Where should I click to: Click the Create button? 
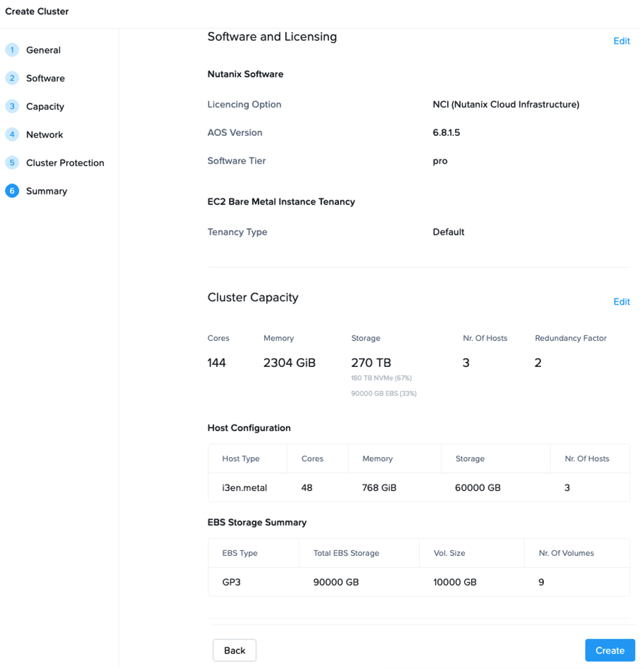[x=610, y=650]
